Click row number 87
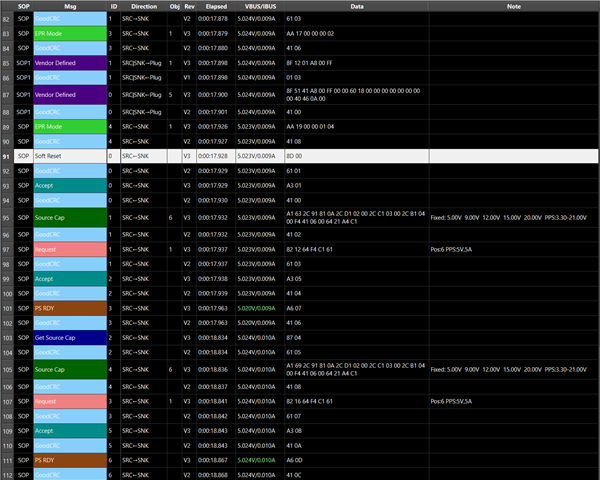This screenshot has width=600, height=480. point(6,95)
